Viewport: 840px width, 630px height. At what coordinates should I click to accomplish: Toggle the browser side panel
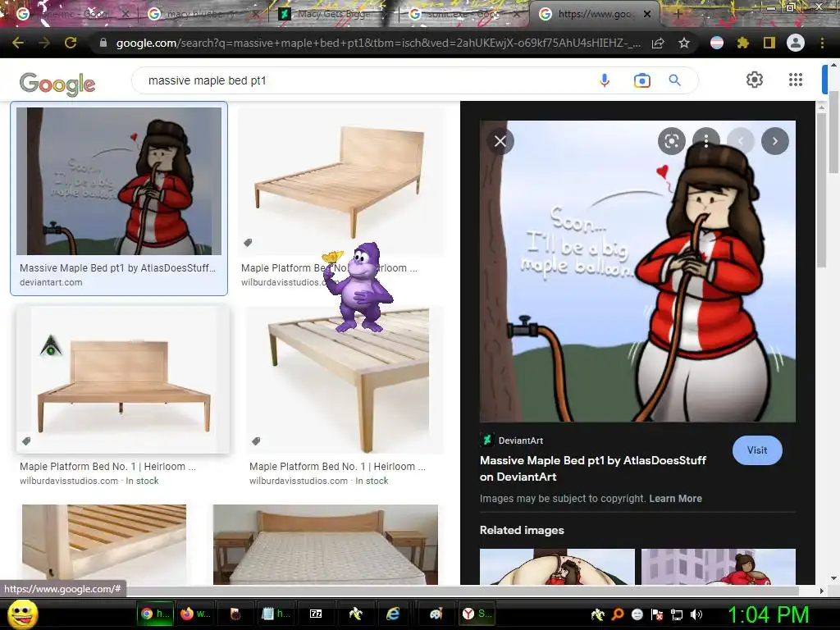(769, 43)
